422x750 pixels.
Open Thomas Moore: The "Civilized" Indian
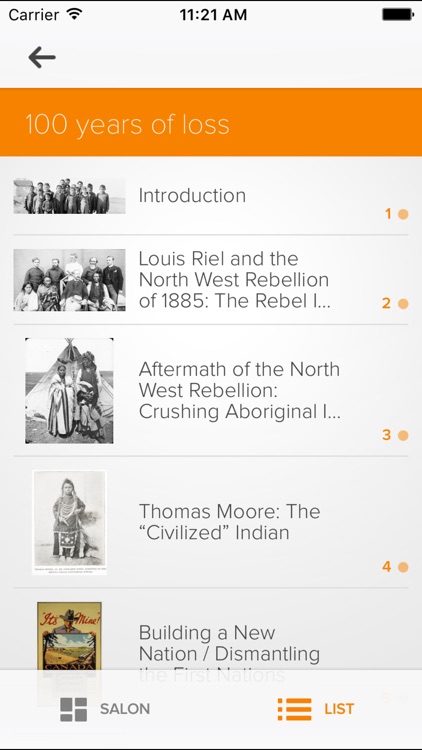(x=211, y=522)
